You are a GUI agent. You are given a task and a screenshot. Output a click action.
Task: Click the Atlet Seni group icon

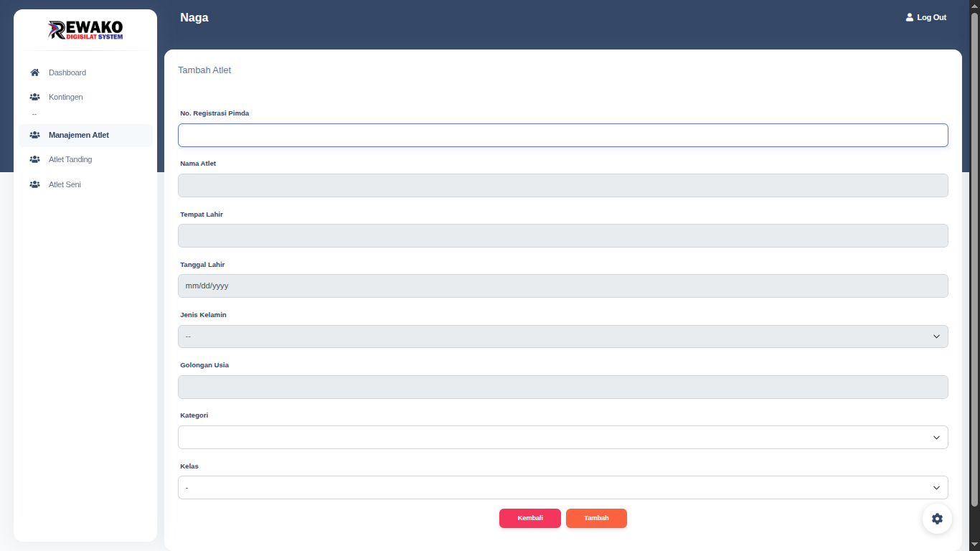(x=34, y=184)
